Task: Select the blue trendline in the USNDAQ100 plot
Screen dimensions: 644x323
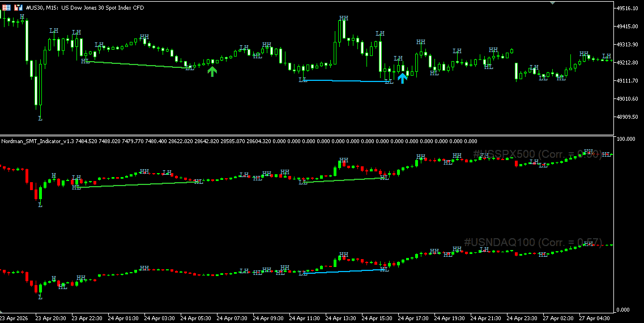Action: pyautogui.click(x=344, y=272)
